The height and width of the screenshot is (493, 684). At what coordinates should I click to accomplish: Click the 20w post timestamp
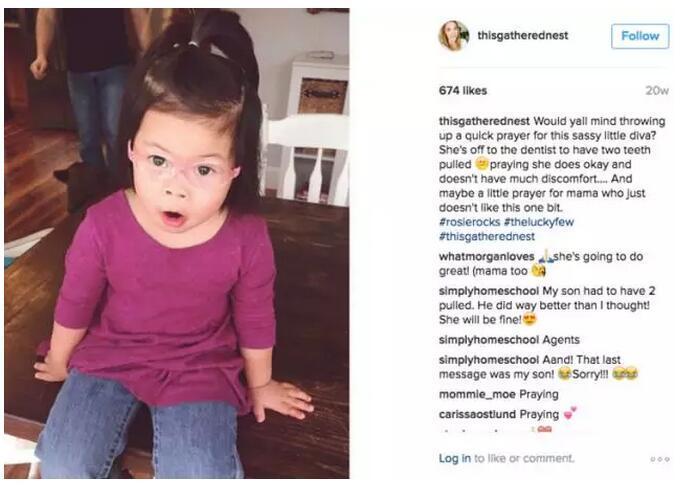pyautogui.click(x=657, y=91)
